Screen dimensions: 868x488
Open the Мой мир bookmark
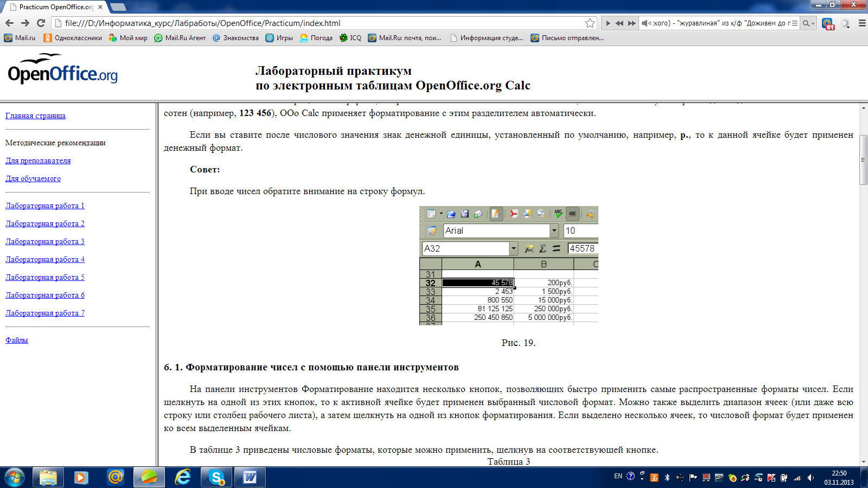(128, 38)
